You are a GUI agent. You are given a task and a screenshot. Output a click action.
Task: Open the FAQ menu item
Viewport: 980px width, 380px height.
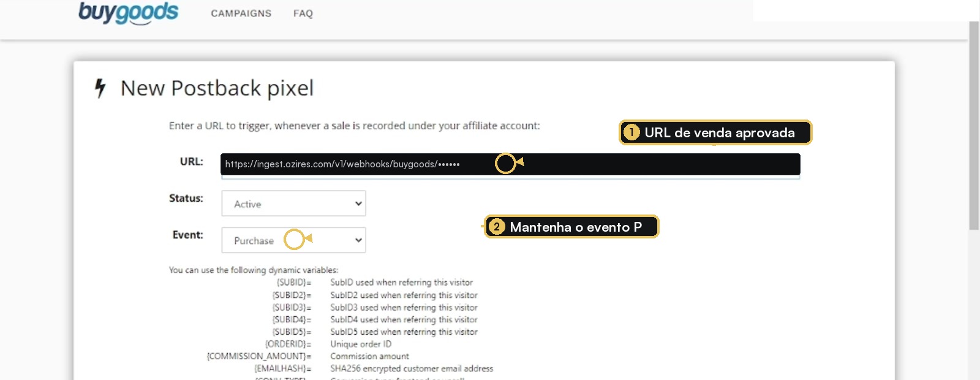click(x=303, y=13)
